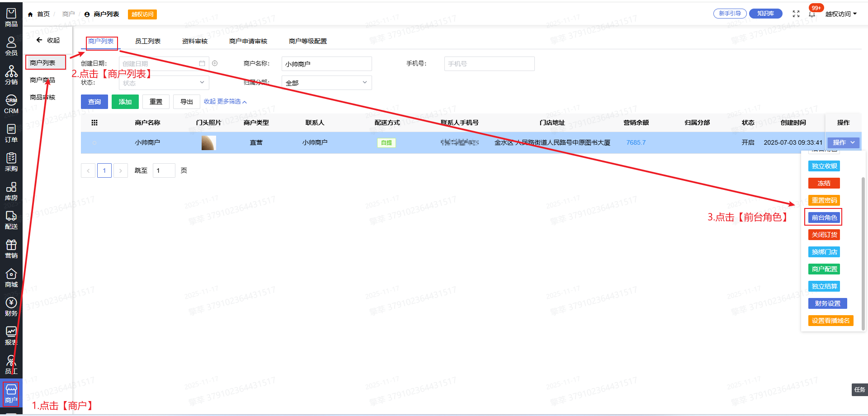The width and height of the screenshot is (868, 416).
Task: Open the column settings grid icon
Action: (94, 123)
